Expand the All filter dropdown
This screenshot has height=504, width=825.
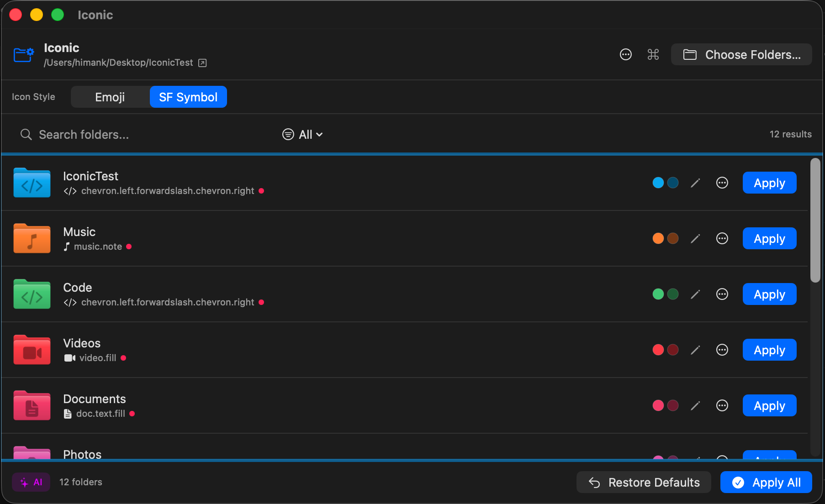(x=302, y=135)
